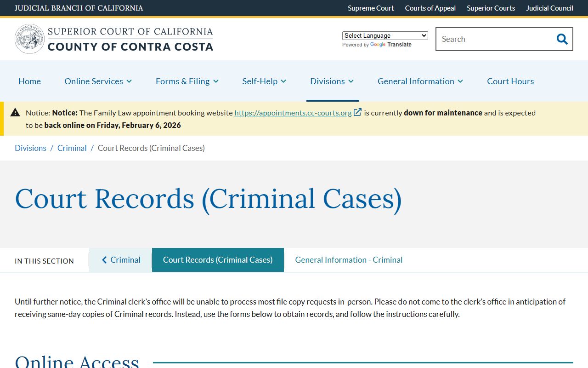The height and width of the screenshot is (368, 588).
Task: Click the warning triangle notice icon
Action: pyautogui.click(x=15, y=112)
